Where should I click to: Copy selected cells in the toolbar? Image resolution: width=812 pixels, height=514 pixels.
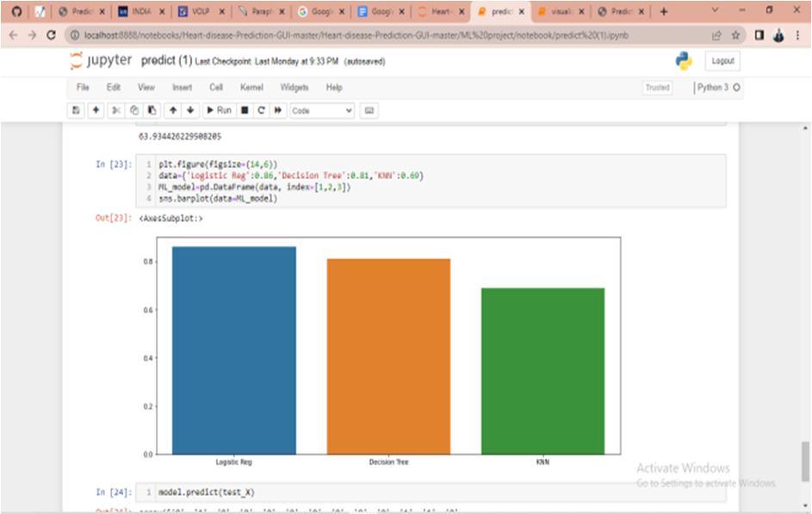click(x=134, y=110)
